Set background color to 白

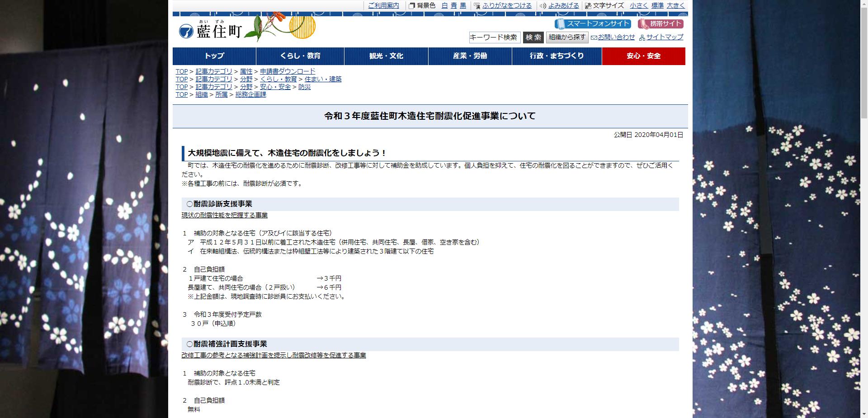(444, 5)
